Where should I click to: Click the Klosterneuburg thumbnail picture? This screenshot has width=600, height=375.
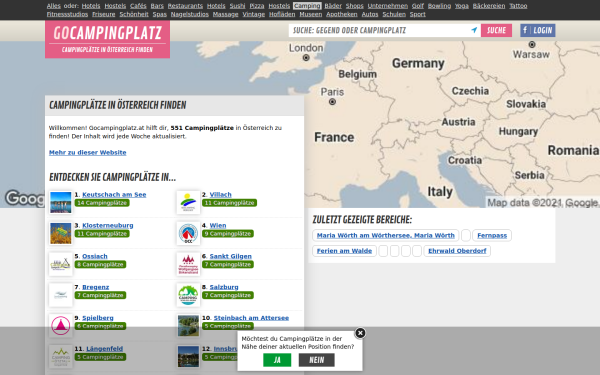coord(60,233)
